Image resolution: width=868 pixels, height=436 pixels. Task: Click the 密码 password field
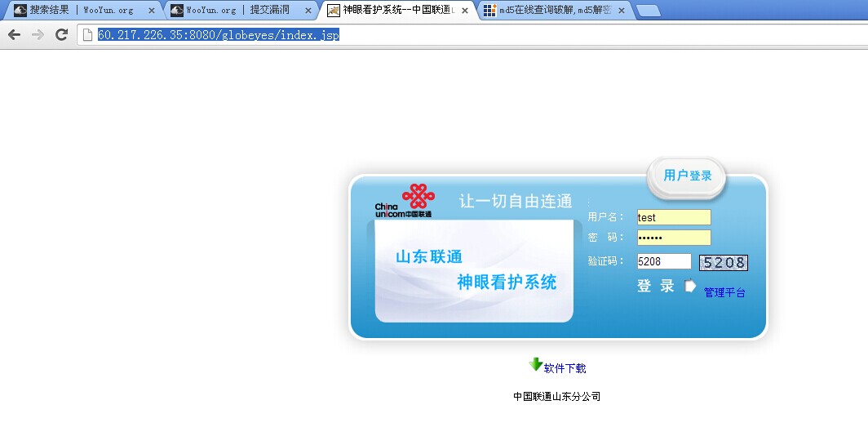coord(674,238)
